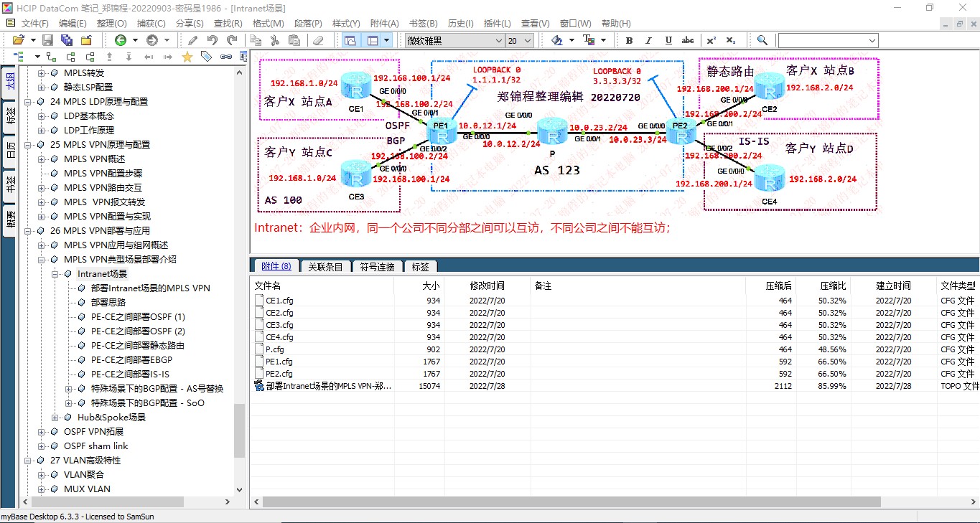This screenshot has height=523, width=980.
Task: Open the text color picker icon
Action: (x=589, y=40)
